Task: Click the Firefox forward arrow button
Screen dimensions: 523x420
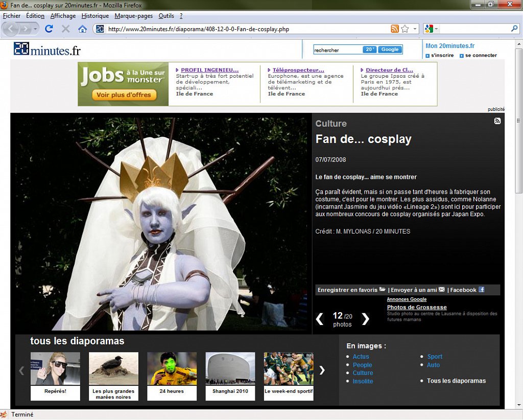Action: point(25,29)
